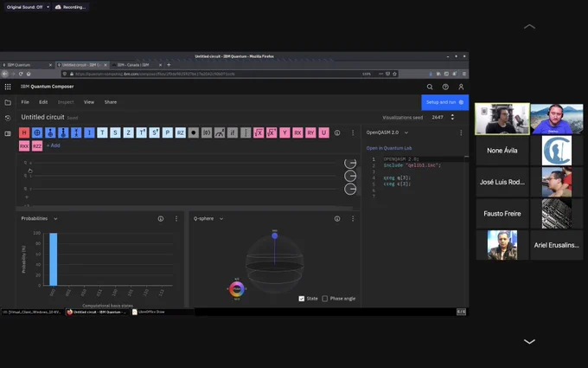Open the user account profile icon
588x368 pixels.
pyautogui.click(x=461, y=87)
